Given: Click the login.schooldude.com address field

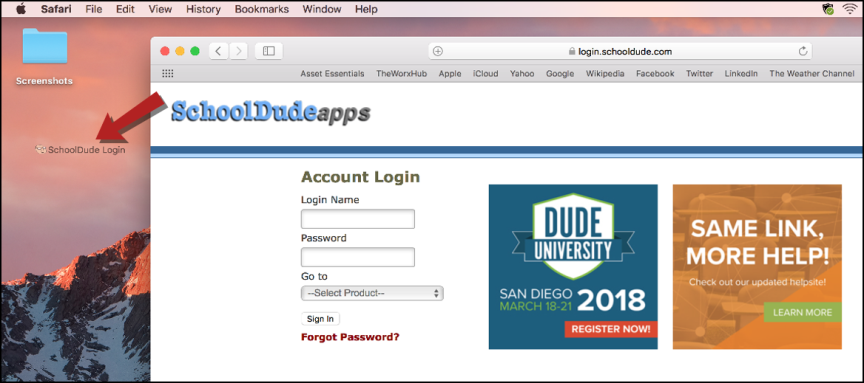Looking at the screenshot, I should pyautogui.click(x=620, y=51).
